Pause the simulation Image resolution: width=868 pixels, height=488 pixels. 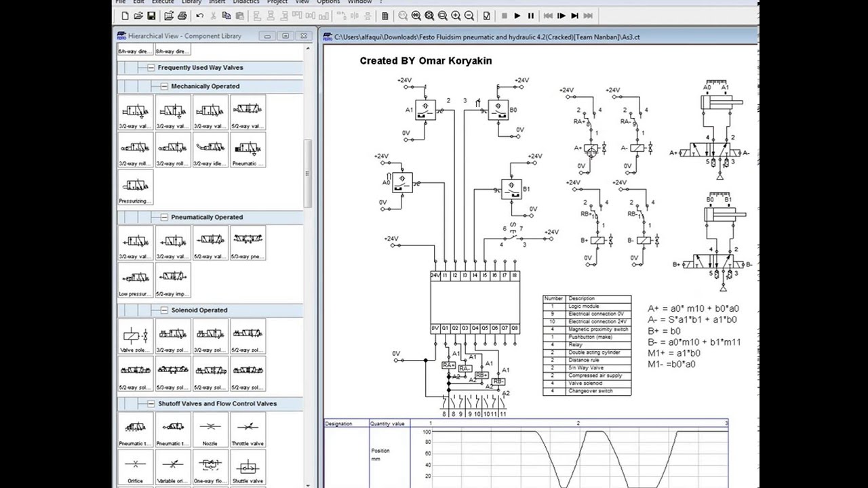click(530, 16)
